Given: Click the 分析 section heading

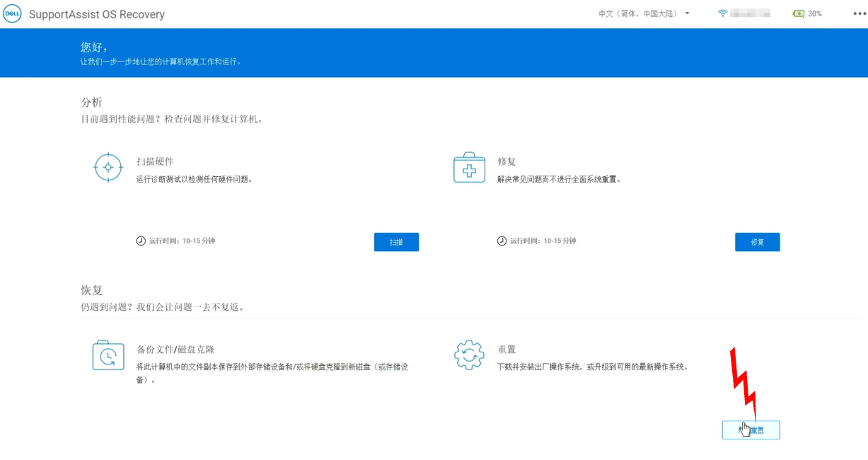Looking at the screenshot, I should (92, 103).
